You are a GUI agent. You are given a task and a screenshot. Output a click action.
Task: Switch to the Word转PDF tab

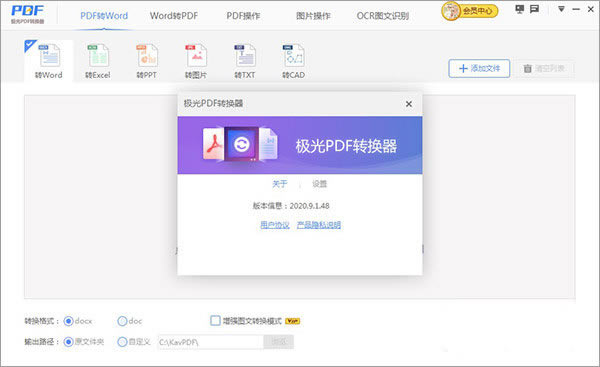pyautogui.click(x=174, y=16)
